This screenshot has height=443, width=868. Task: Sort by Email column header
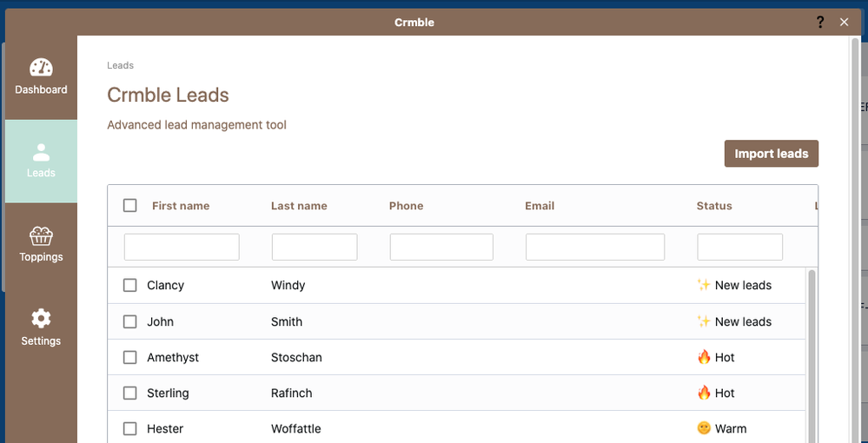pyautogui.click(x=540, y=206)
